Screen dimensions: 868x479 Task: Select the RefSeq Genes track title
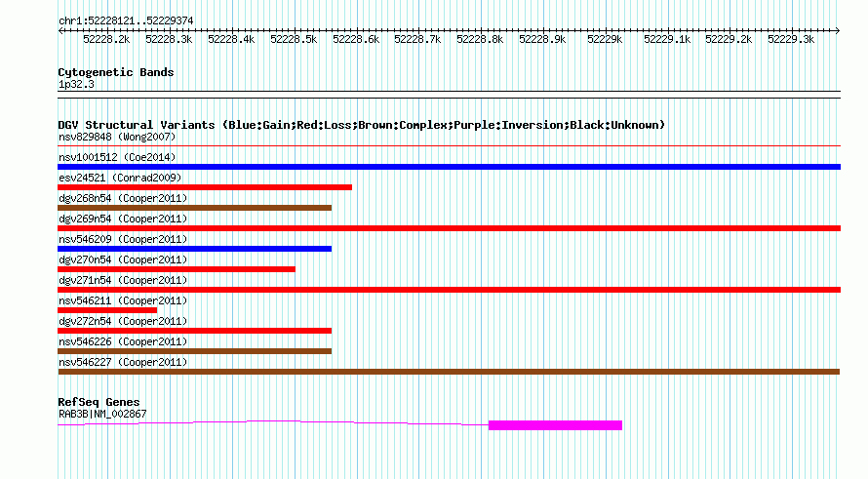(x=99, y=402)
